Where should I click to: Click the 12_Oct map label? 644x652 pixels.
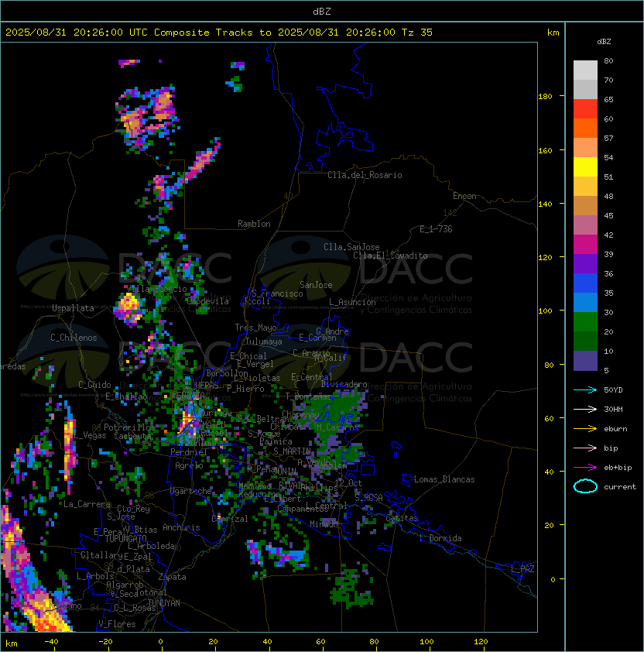pos(349,483)
